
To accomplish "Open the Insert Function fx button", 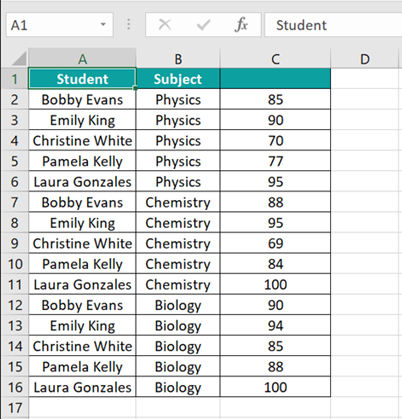I will point(241,25).
